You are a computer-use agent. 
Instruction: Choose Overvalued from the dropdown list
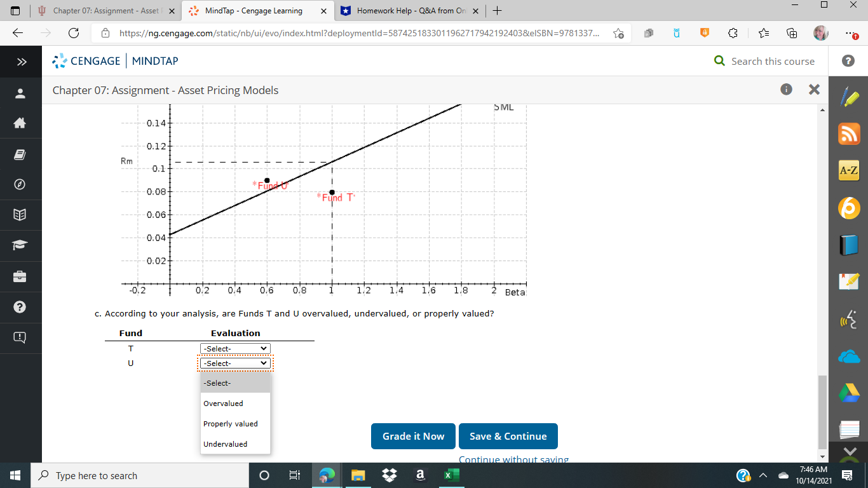click(236, 403)
